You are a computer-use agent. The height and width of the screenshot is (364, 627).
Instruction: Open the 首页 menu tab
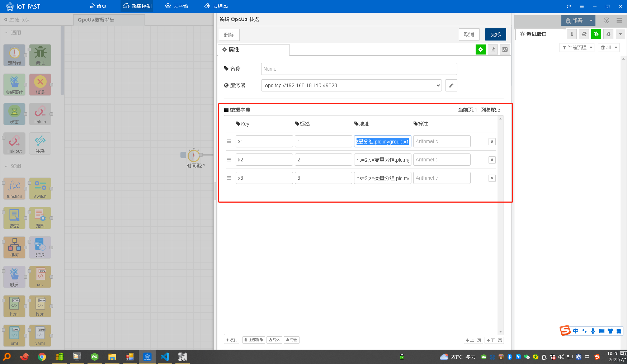pyautogui.click(x=98, y=6)
